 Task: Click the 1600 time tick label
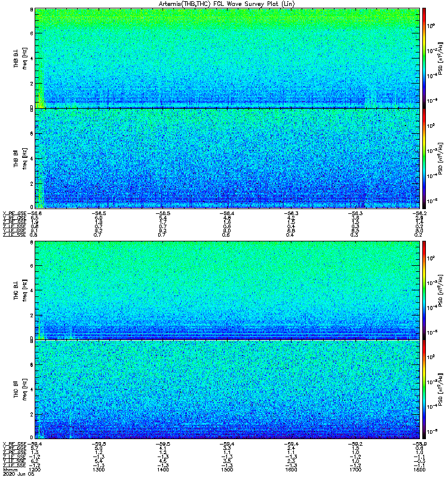pos(291,470)
